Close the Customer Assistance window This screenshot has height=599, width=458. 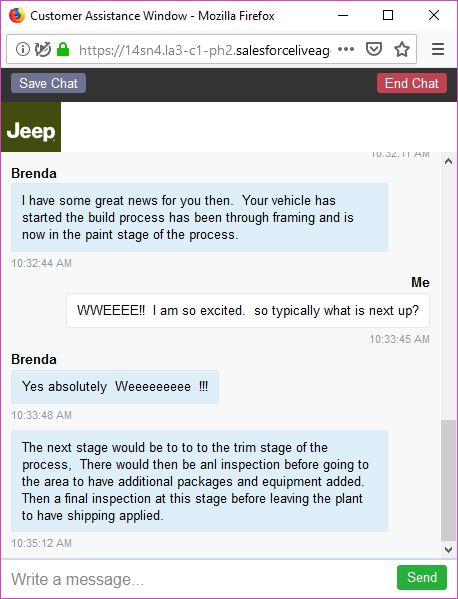click(x=434, y=16)
